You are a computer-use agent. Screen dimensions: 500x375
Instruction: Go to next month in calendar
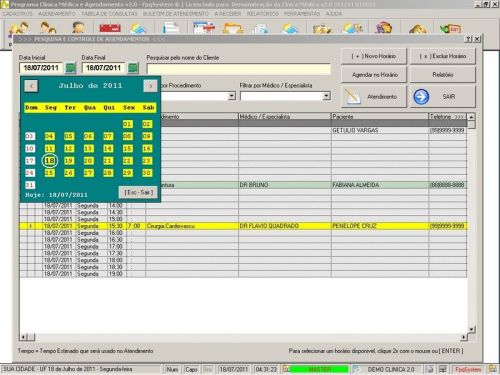pyautogui.click(x=150, y=86)
